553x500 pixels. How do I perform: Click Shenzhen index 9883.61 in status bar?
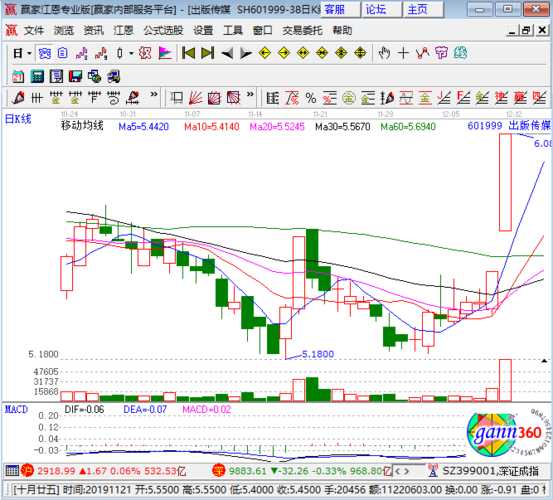(248, 471)
